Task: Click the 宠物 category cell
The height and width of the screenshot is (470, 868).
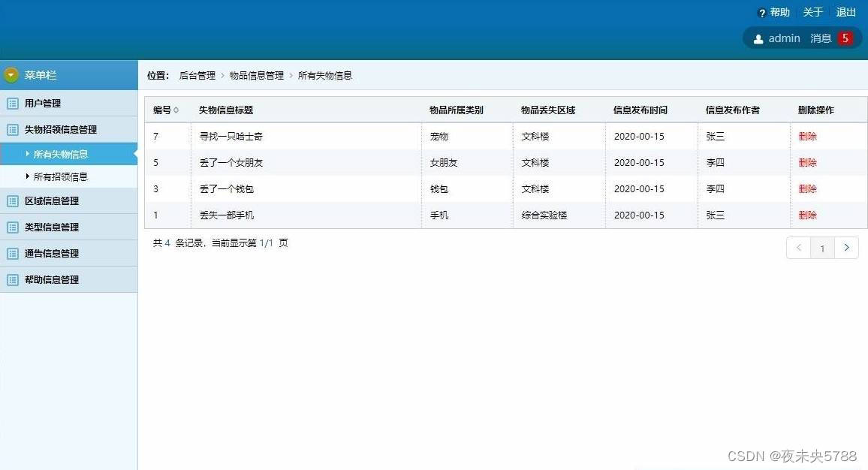Action: 439,137
